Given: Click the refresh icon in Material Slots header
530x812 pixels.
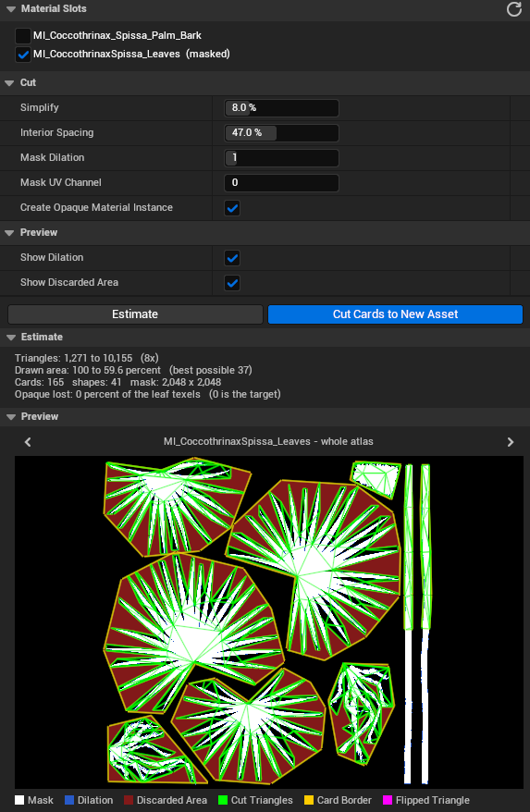Looking at the screenshot, I should [x=514, y=9].
